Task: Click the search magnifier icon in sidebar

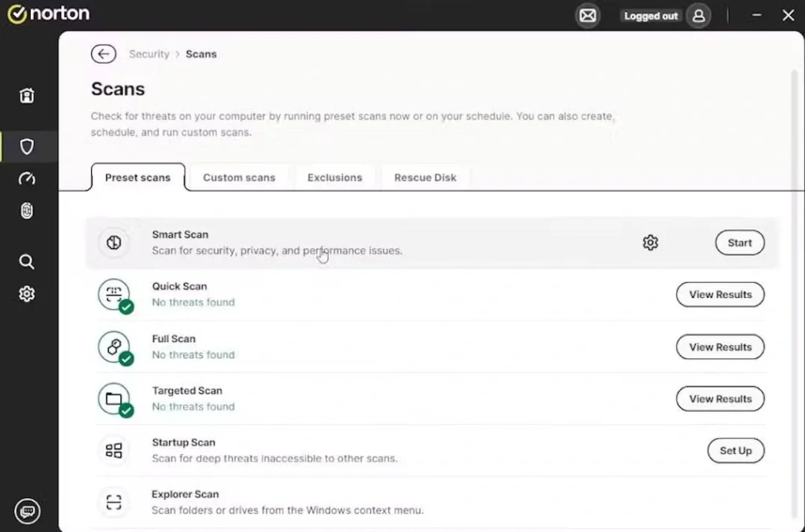Action: [27, 262]
